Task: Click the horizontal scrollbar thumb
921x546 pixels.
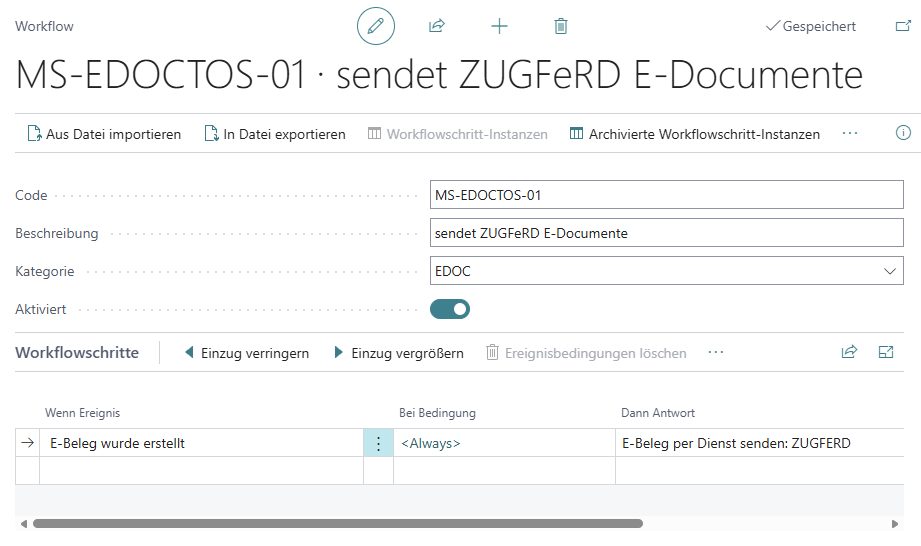Action: click(x=338, y=523)
